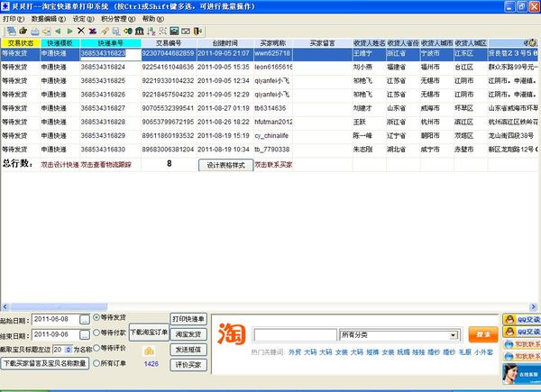Click the small icon at table header right end
The width and height of the screenshot is (541, 392).
[533, 42]
